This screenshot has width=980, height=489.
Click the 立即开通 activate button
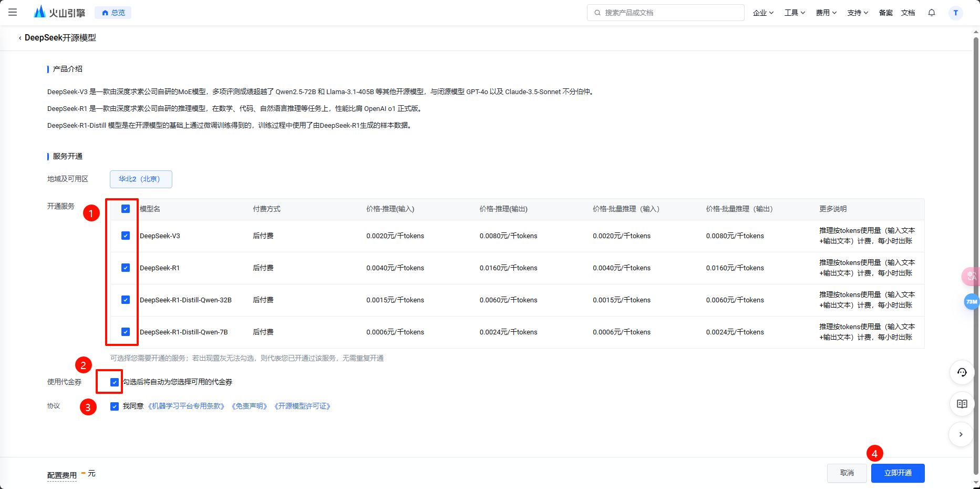pos(898,473)
